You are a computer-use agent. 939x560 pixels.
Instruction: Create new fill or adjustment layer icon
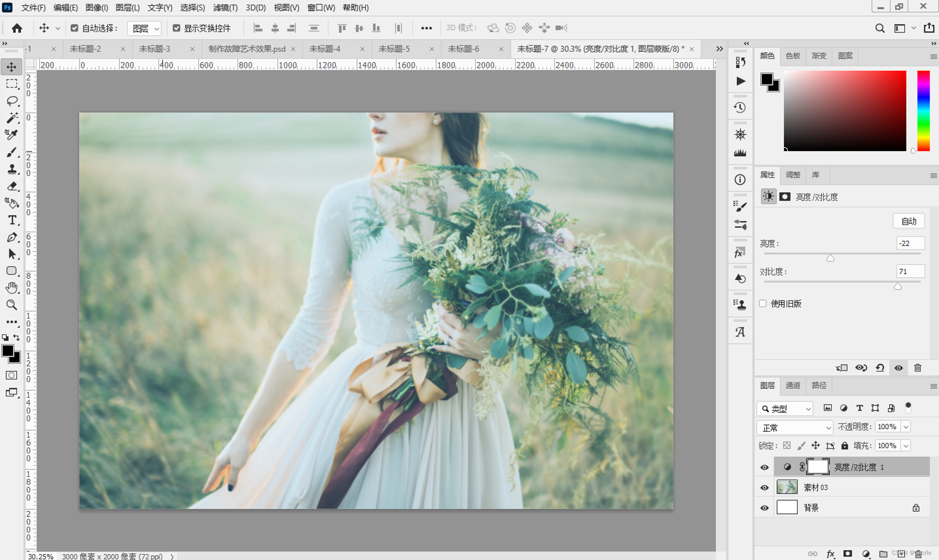[x=866, y=554]
